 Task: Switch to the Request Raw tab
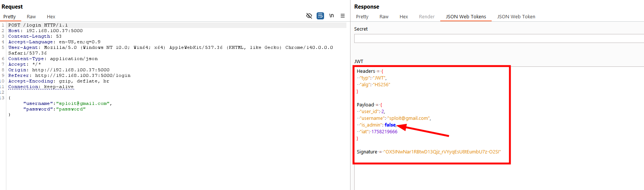point(31,17)
